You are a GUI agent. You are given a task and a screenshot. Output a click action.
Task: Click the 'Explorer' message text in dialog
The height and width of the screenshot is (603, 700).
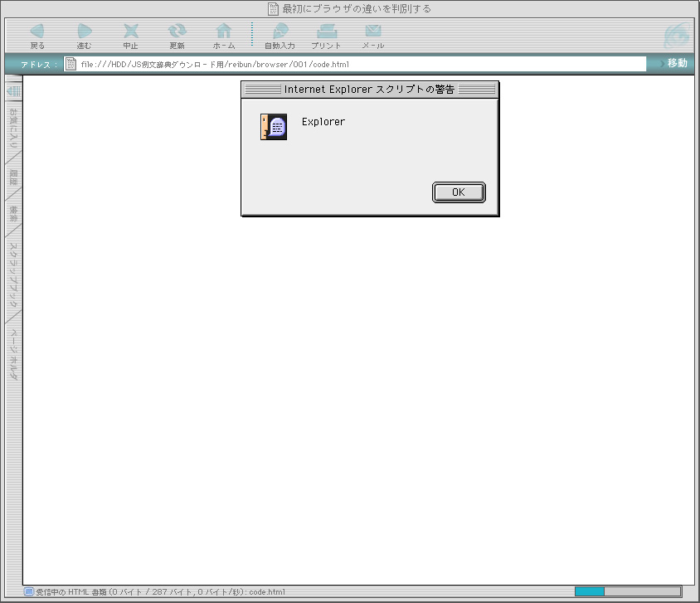(323, 122)
